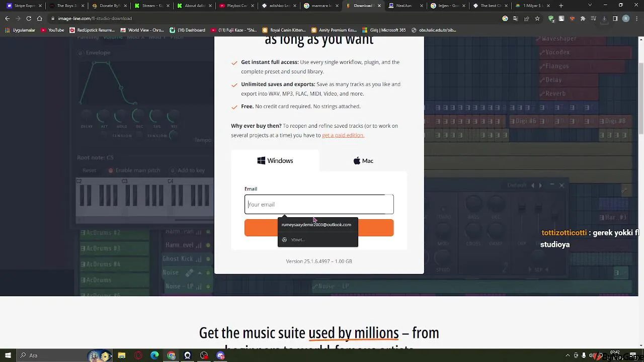Open the Yönet... manage autofill entry

click(x=318, y=240)
